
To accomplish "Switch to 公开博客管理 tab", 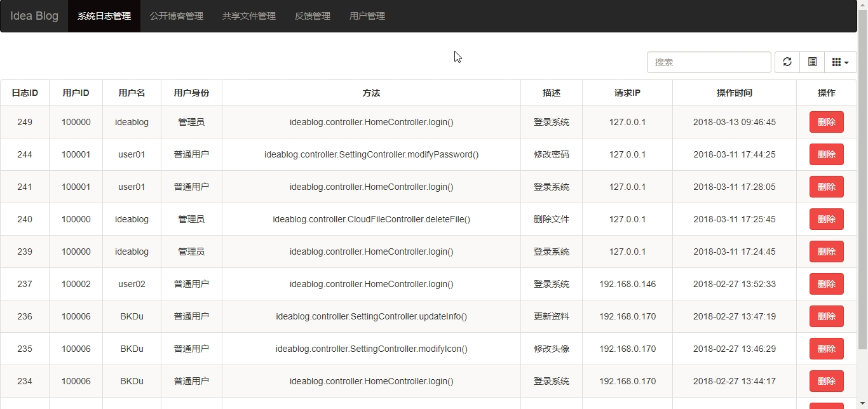I will coord(177,16).
